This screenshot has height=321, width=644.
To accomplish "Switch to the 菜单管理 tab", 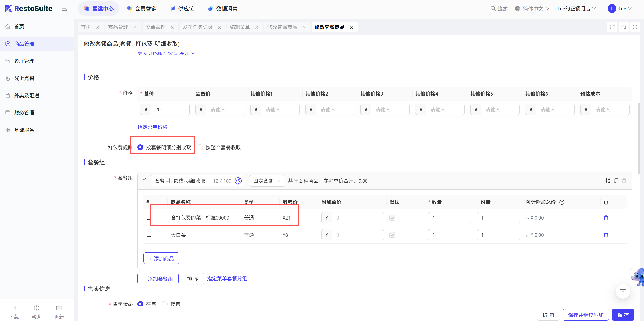I will tap(155, 27).
